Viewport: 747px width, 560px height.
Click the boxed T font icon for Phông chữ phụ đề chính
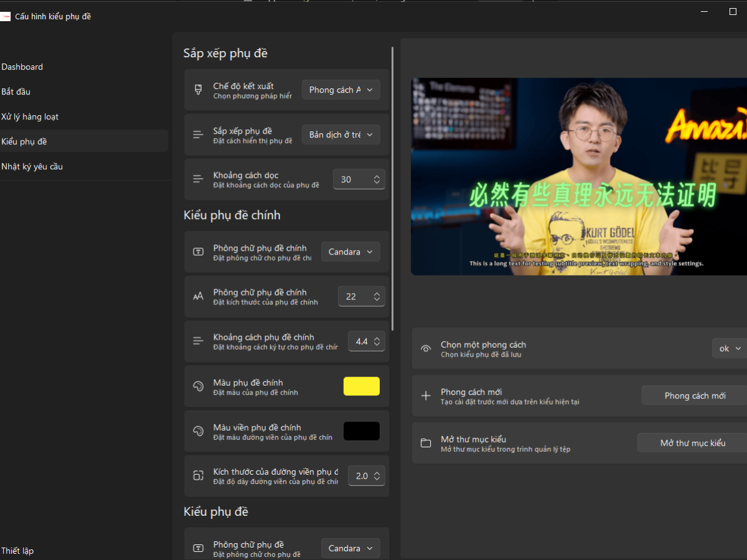pos(198,251)
